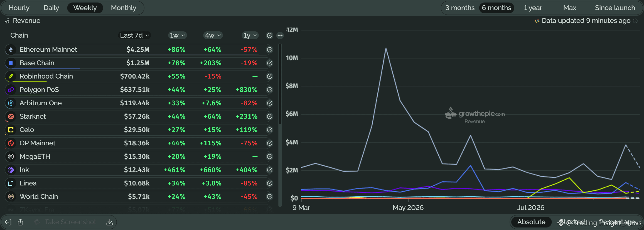
Task: Open the Last 7d sort dropdown
Action: pos(135,35)
